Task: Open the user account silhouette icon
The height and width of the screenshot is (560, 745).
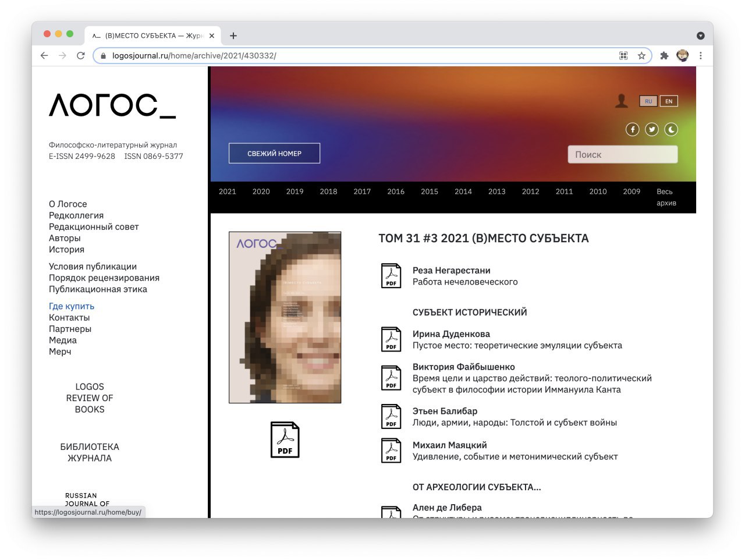Action: pos(622,101)
